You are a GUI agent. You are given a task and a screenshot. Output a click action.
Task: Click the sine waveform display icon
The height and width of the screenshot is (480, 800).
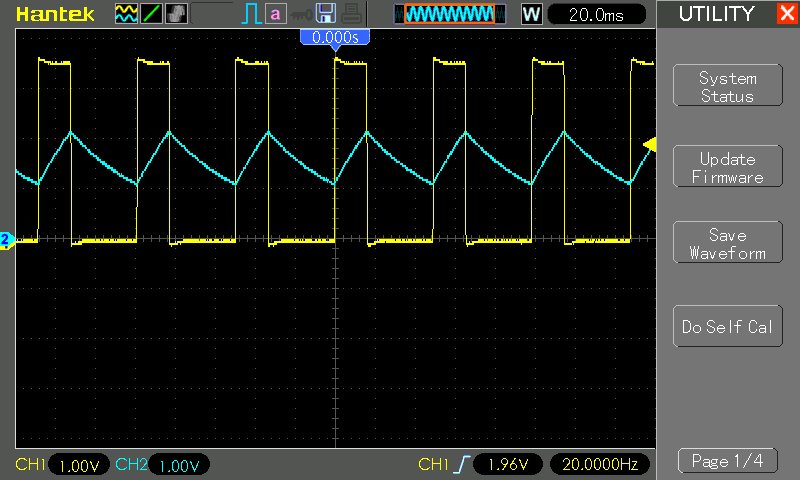(x=126, y=14)
